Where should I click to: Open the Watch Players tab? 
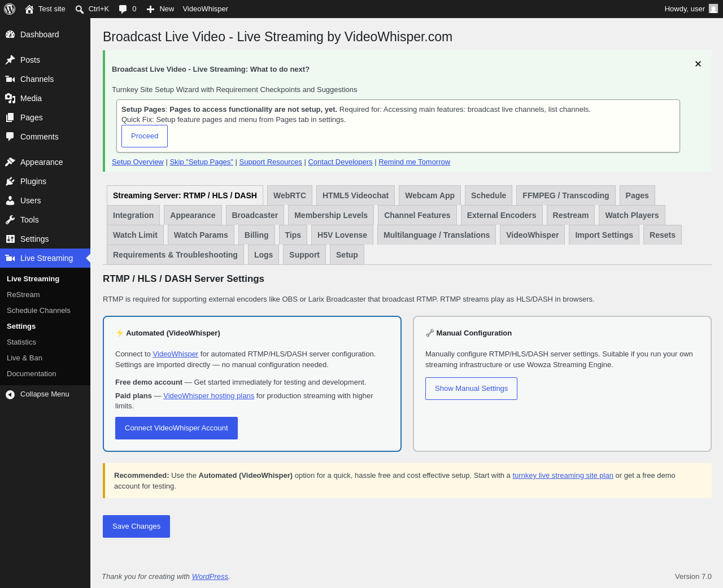coord(632,215)
